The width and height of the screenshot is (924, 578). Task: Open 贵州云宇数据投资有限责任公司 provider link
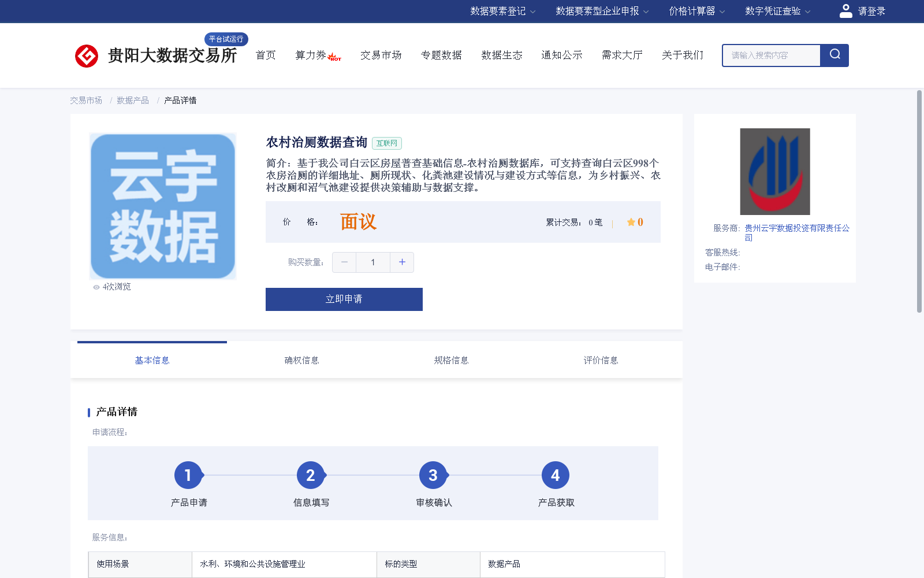(x=797, y=232)
